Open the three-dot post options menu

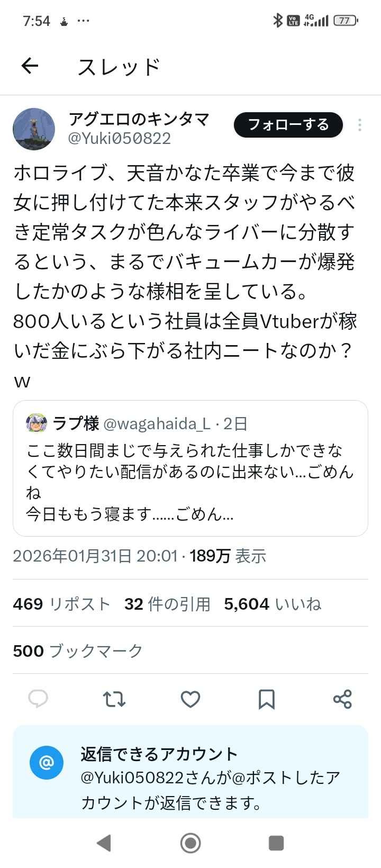pos(360,125)
